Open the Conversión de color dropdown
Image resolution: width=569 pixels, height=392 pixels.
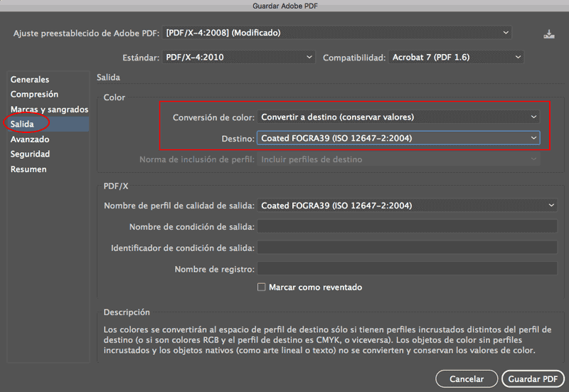pos(398,117)
